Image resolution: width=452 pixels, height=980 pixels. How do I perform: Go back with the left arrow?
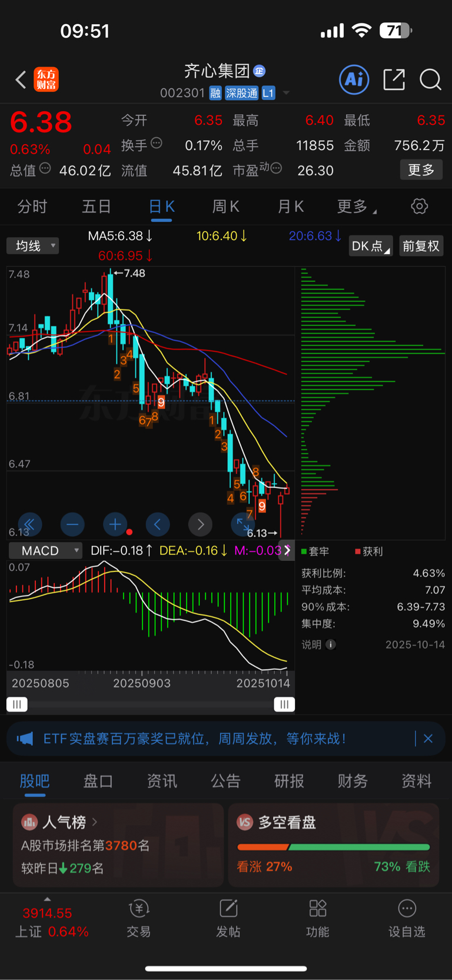21,79
